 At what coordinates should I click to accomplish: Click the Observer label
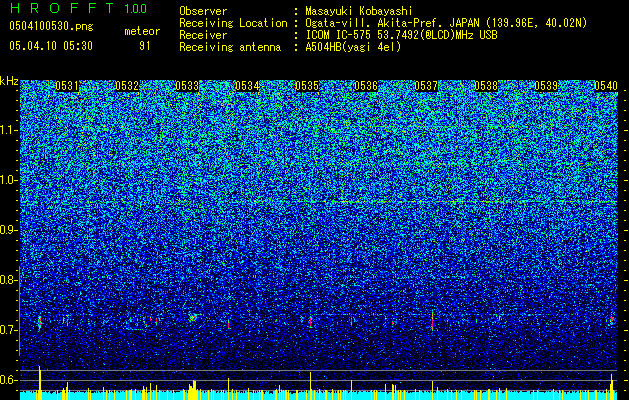203,11
